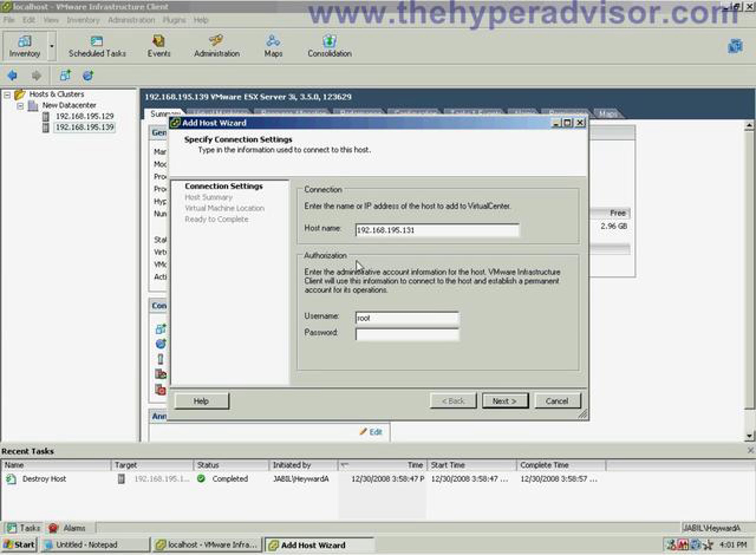The image size is (756, 555).
Task: Click the New Virtual Machine toolbar icon
Action: point(65,76)
